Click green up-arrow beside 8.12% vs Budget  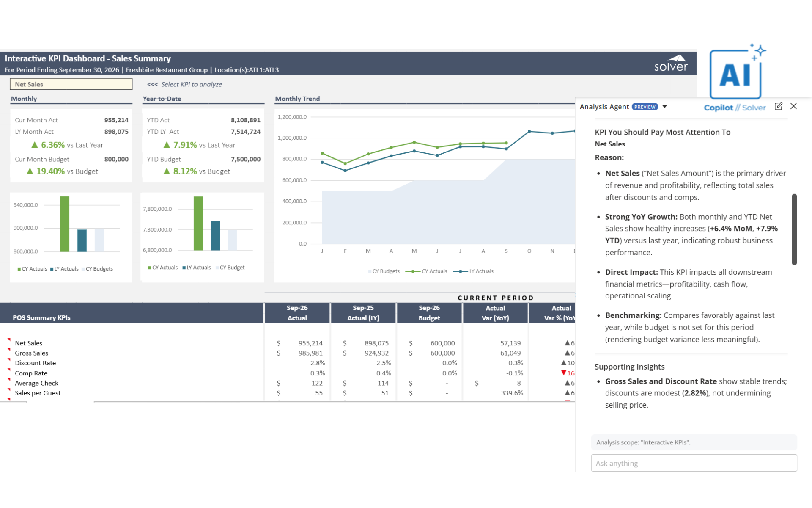[x=167, y=171]
